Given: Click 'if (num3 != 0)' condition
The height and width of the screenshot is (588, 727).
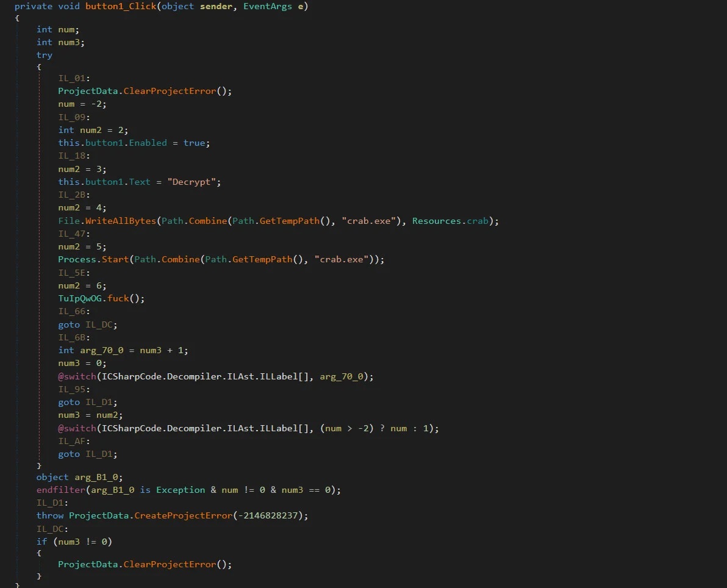Looking at the screenshot, I should (74, 542).
